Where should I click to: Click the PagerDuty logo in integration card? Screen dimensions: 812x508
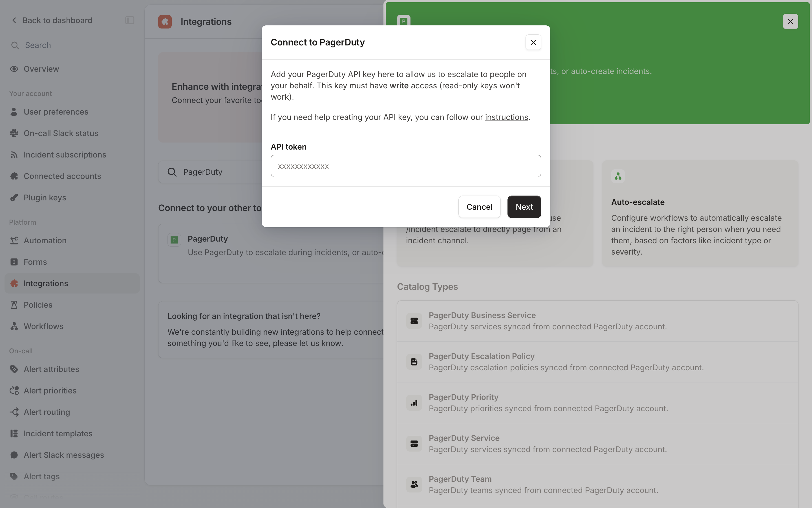174,240
